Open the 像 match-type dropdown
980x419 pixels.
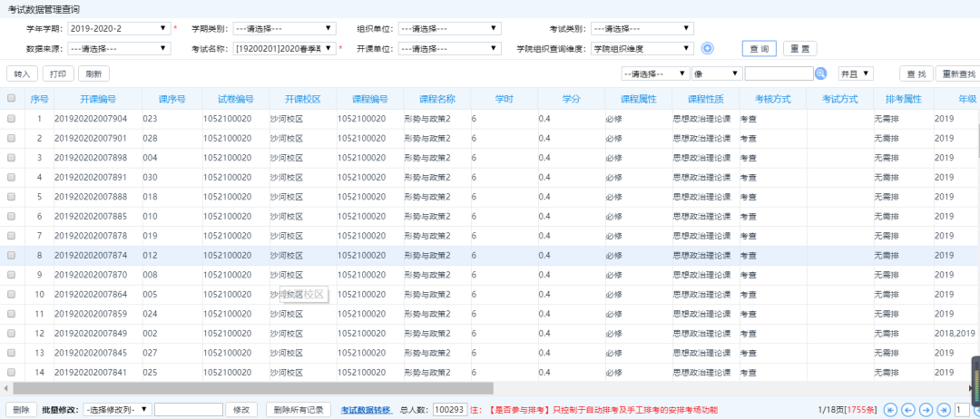(x=717, y=73)
